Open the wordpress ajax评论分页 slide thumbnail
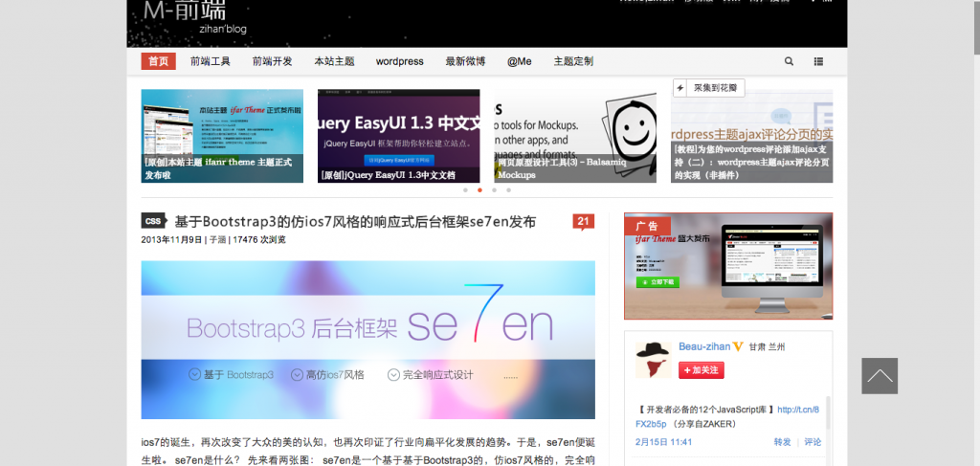 752,136
